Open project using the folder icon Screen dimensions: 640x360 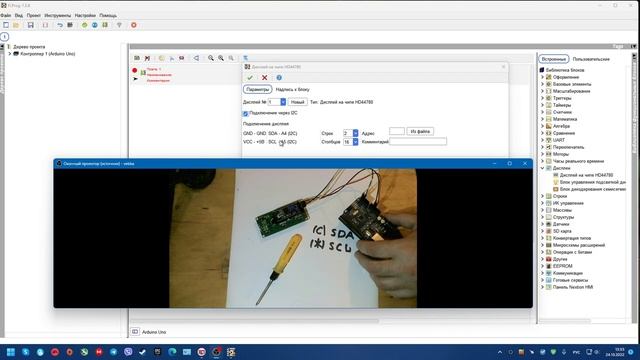click(16, 25)
